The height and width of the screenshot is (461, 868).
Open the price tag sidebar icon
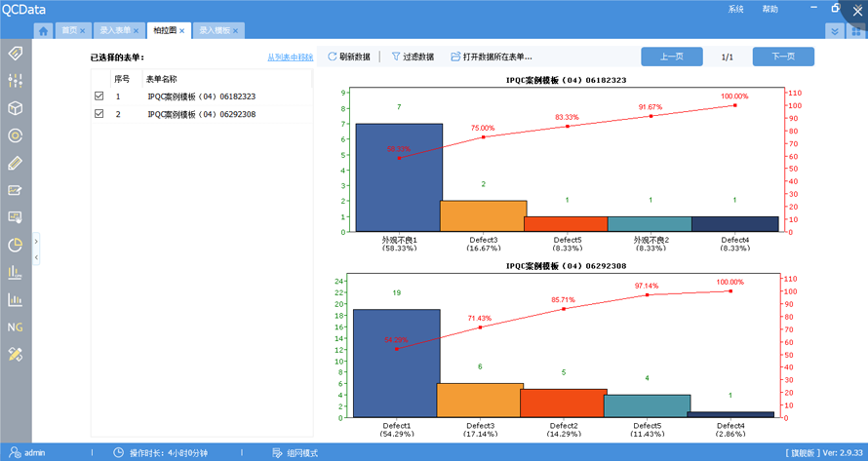point(15,53)
